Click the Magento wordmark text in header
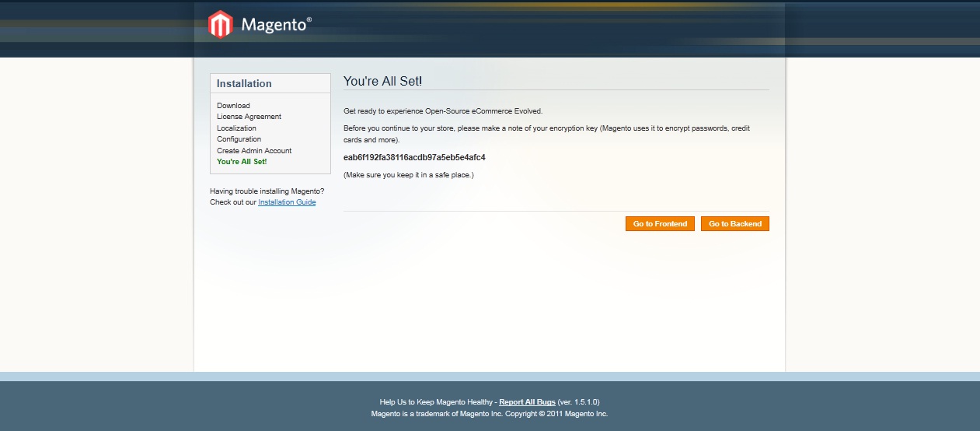The height and width of the screenshot is (431, 980). (x=276, y=24)
